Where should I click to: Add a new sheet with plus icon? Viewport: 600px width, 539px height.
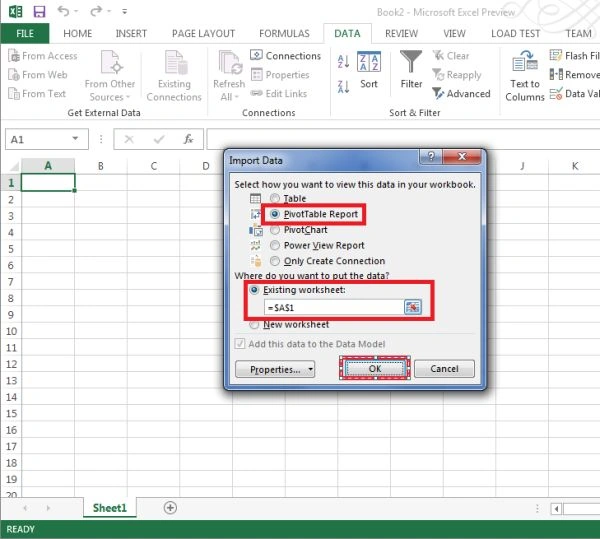coord(170,508)
